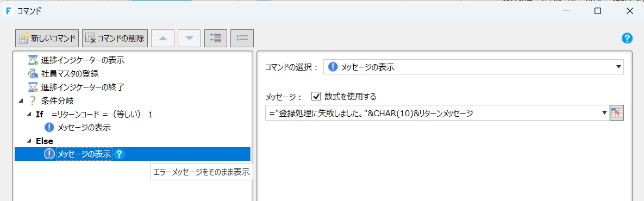This screenshot has height=201, width=644.
Task: Click the selected メッセージの表示 label in Else
Action: pos(84,154)
